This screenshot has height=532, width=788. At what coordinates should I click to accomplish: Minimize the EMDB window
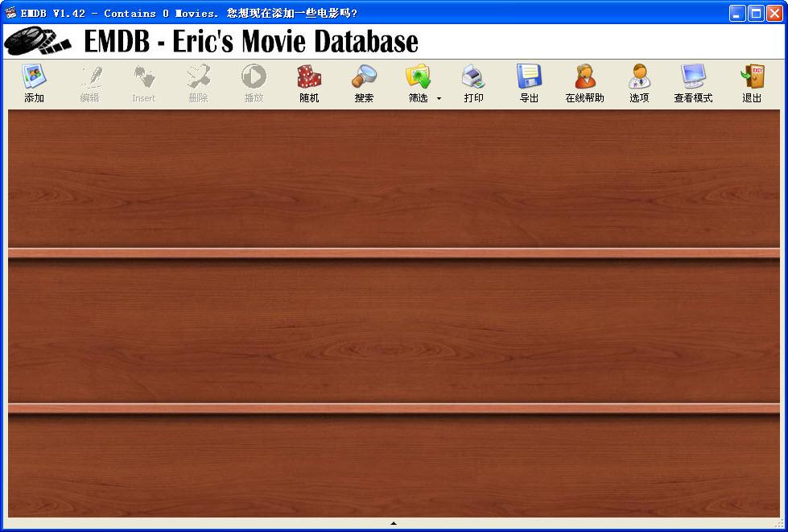coord(737,13)
